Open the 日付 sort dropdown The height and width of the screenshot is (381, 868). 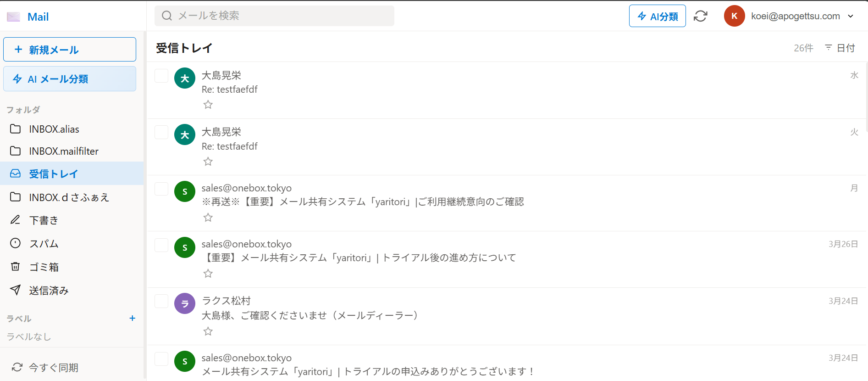click(x=840, y=48)
